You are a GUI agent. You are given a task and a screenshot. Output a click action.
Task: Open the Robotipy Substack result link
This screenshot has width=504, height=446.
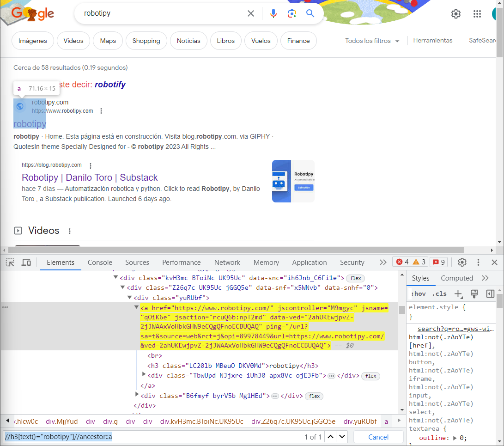click(x=90, y=177)
